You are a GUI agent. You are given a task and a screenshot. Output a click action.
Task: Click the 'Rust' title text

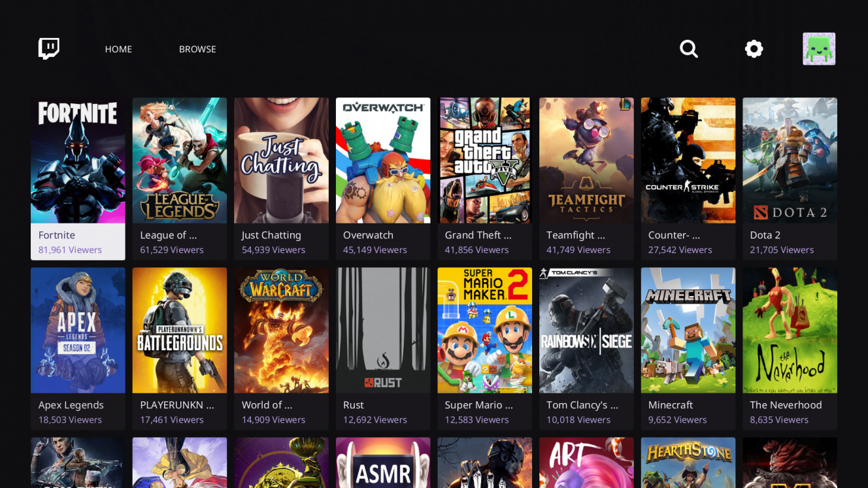354,405
